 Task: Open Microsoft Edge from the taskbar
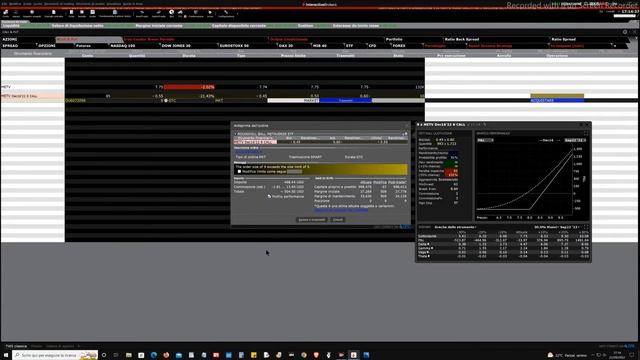click(153, 355)
